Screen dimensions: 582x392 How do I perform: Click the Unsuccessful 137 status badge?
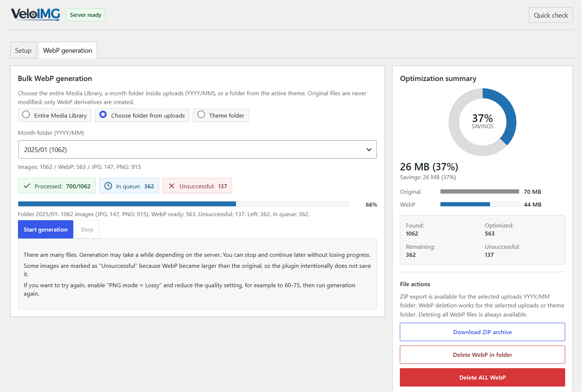[x=197, y=186]
